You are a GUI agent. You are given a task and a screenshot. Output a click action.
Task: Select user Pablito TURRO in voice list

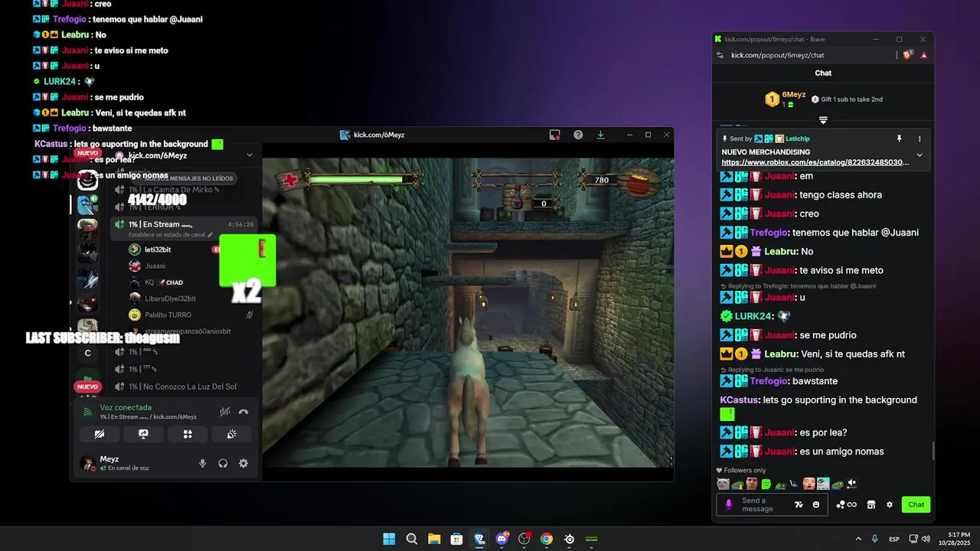[168, 315]
